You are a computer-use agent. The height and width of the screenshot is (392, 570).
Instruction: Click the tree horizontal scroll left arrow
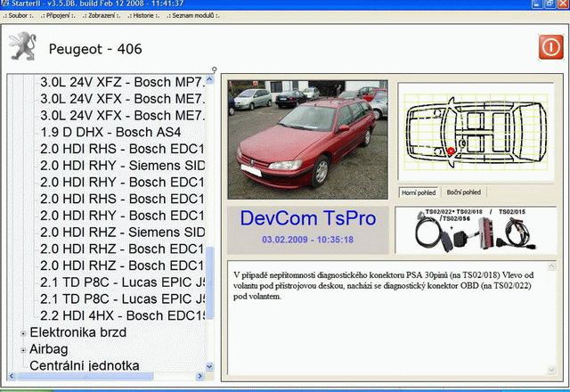(12, 376)
